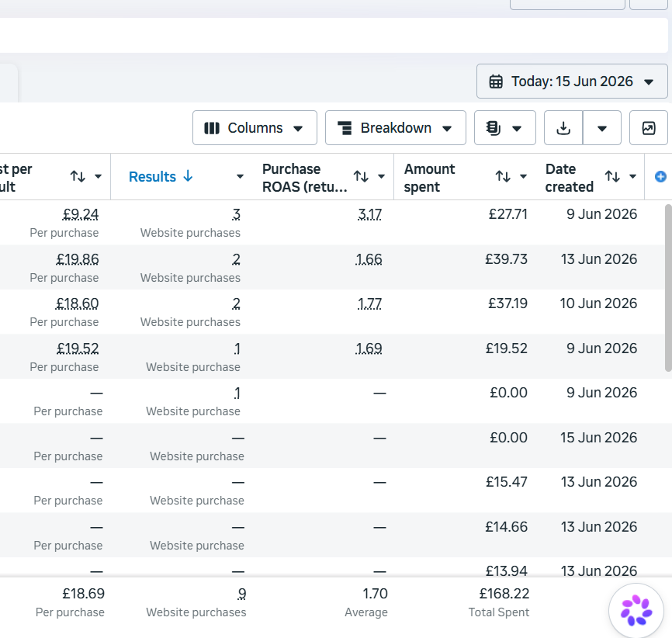The height and width of the screenshot is (638, 672).
Task: Click the 1.69 ROAS value
Action: 369,348
